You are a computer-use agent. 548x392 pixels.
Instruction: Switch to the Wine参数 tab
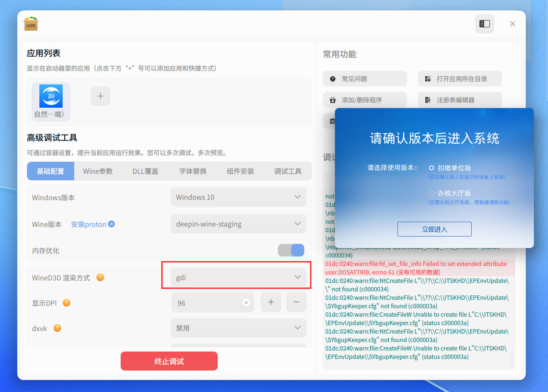tap(97, 171)
